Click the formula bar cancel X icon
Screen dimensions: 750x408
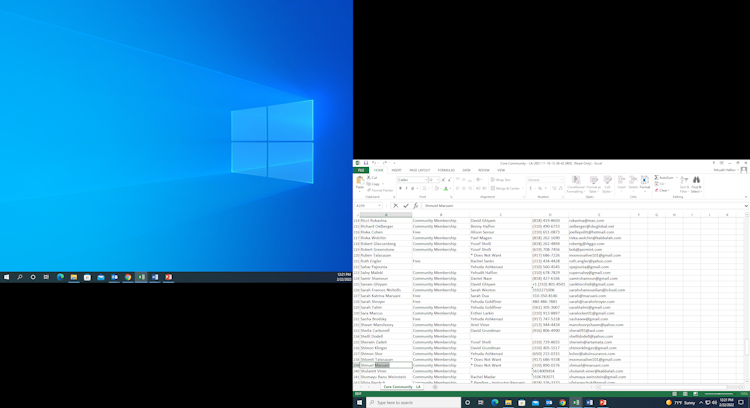396,206
